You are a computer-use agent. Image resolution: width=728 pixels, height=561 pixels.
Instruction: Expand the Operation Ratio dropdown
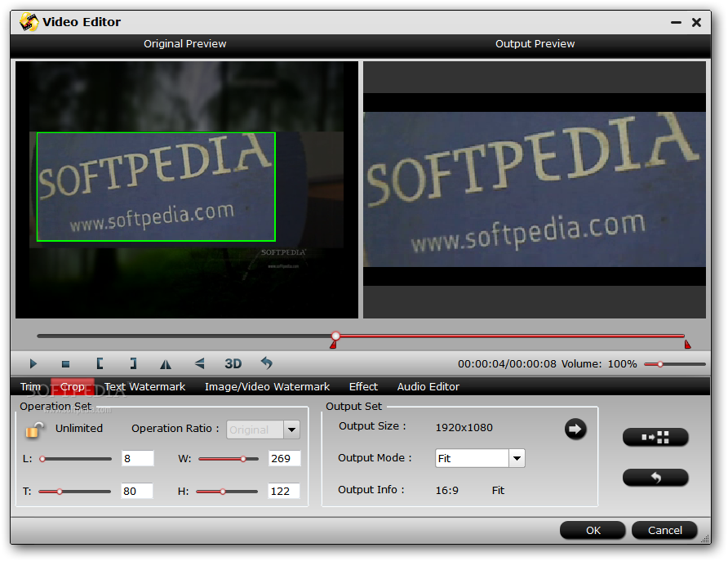[291, 430]
